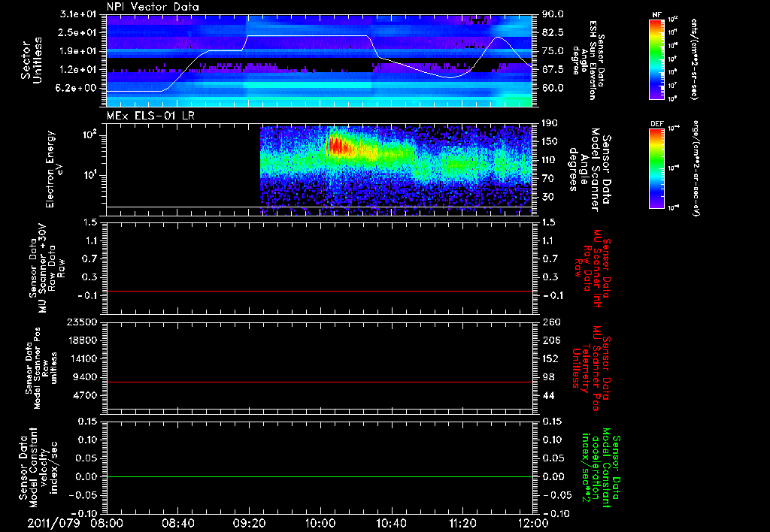The width and height of the screenshot is (770, 532).
Task: Click the "90.0" sun elevation tick label
Action: [x=553, y=14]
